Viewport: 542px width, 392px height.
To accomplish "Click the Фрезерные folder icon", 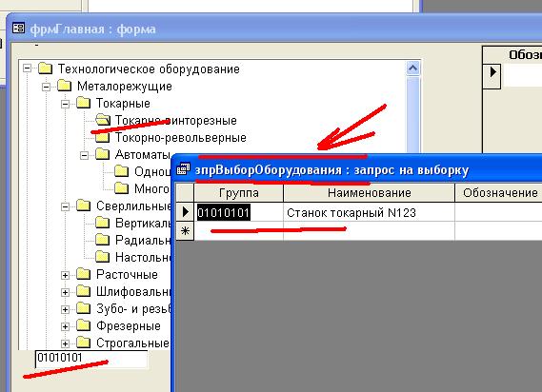I will point(83,325).
